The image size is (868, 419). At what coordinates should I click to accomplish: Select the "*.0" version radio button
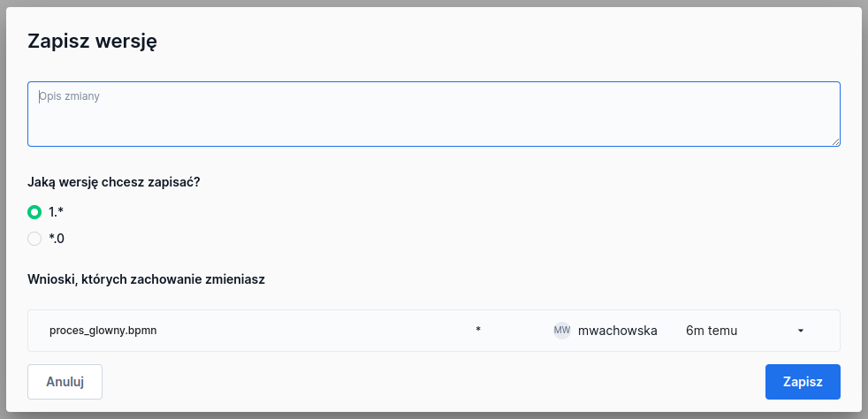34,239
